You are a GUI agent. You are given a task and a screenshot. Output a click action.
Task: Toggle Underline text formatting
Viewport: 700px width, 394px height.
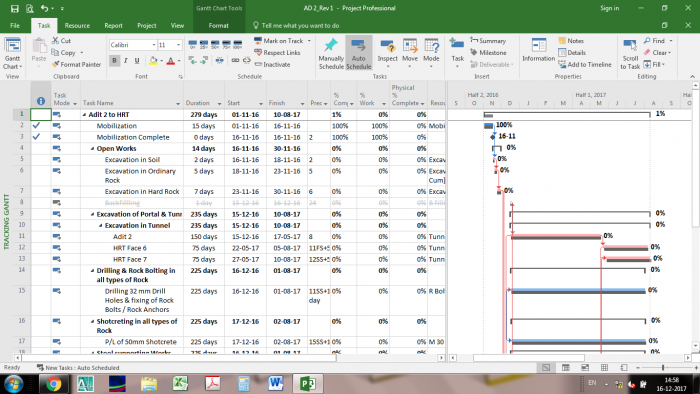pos(137,60)
